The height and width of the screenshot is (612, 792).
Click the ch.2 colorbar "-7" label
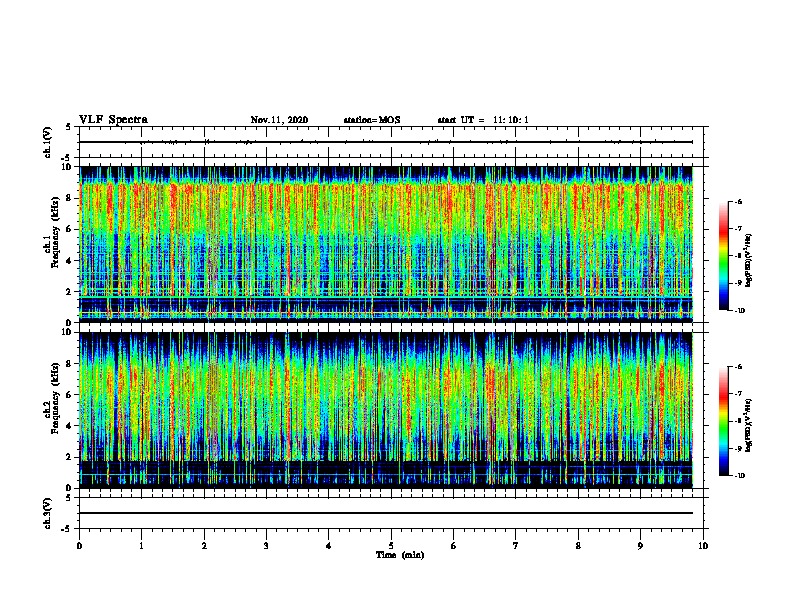coord(738,394)
